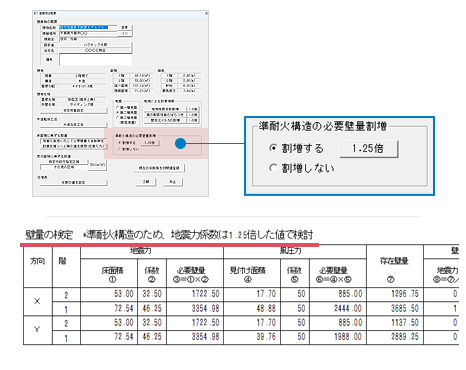This screenshot has width=466, height=370.
Task: Select 割増しない radio in the small dialog
Action: pos(119,149)
